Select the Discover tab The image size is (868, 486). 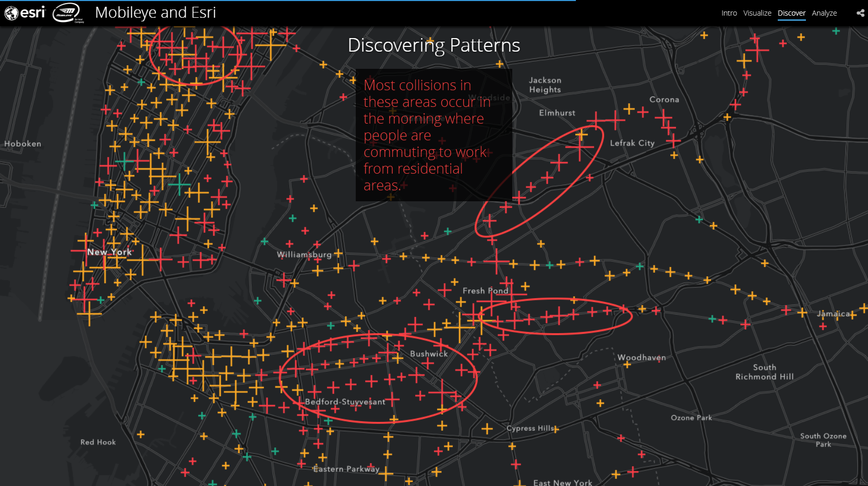click(x=791, y=13)
